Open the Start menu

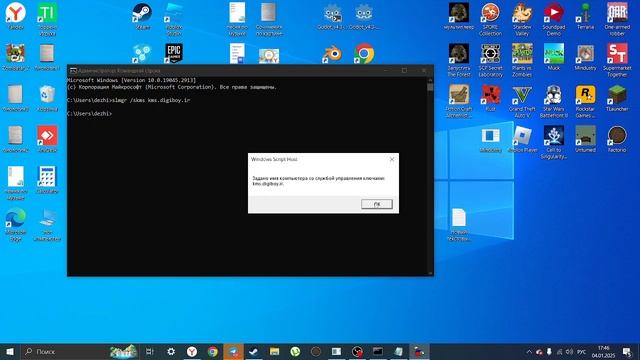coord(10,351)
